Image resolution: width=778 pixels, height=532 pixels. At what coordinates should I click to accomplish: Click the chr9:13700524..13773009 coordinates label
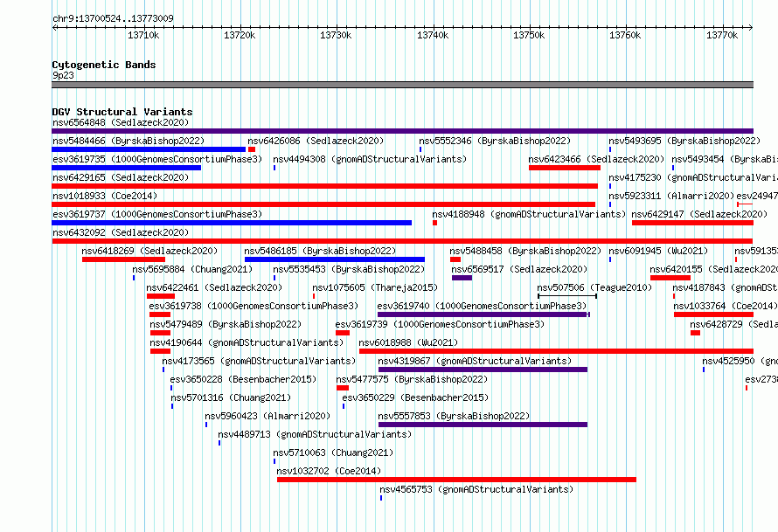[113, 19]
